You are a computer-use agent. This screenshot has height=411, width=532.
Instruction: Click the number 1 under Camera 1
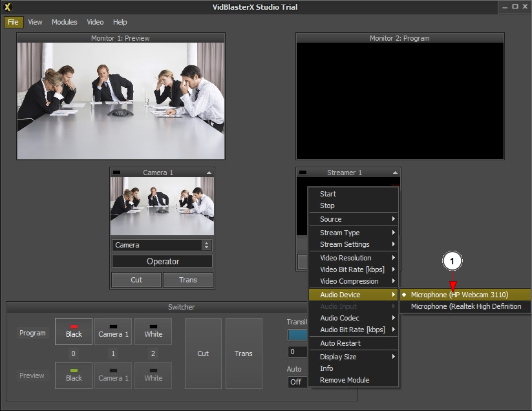(x=113, y=353)
